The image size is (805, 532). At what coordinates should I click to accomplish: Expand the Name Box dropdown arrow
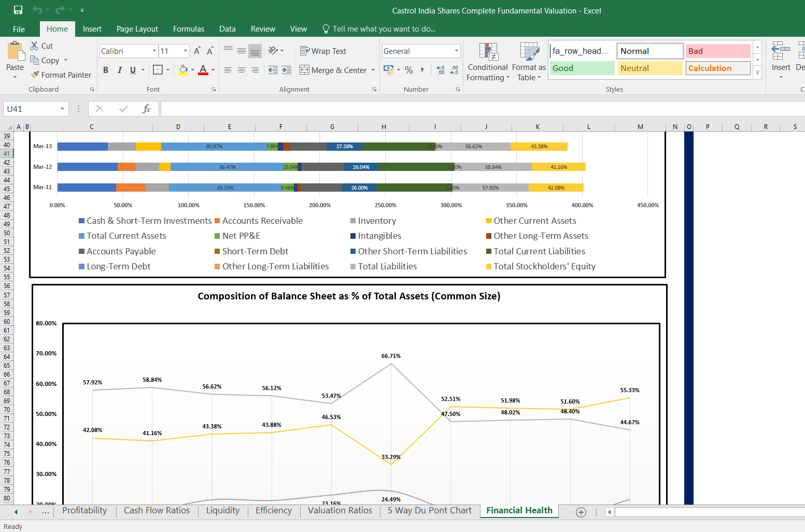coord(62,109)
